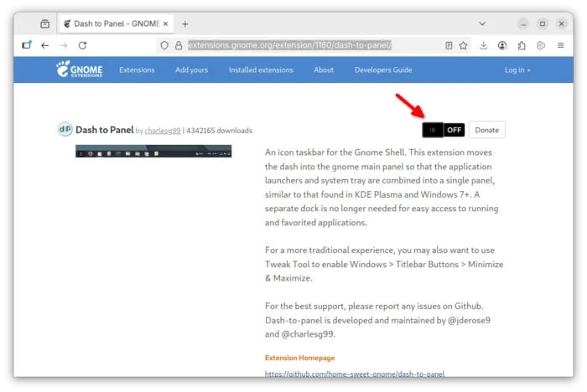Open the Installed extensions menu item
The height and width of the screenshot is (392, 587).
pyautogui.click(x=261, y=70)
